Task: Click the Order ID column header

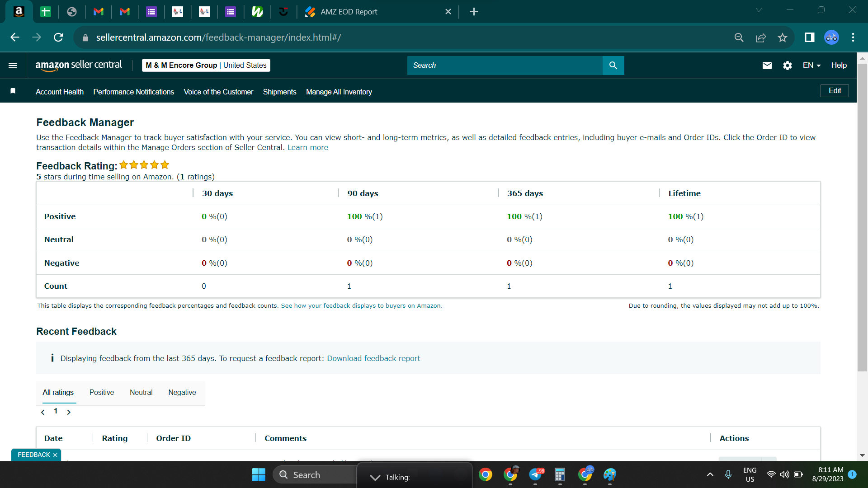Action: point(174,438)
